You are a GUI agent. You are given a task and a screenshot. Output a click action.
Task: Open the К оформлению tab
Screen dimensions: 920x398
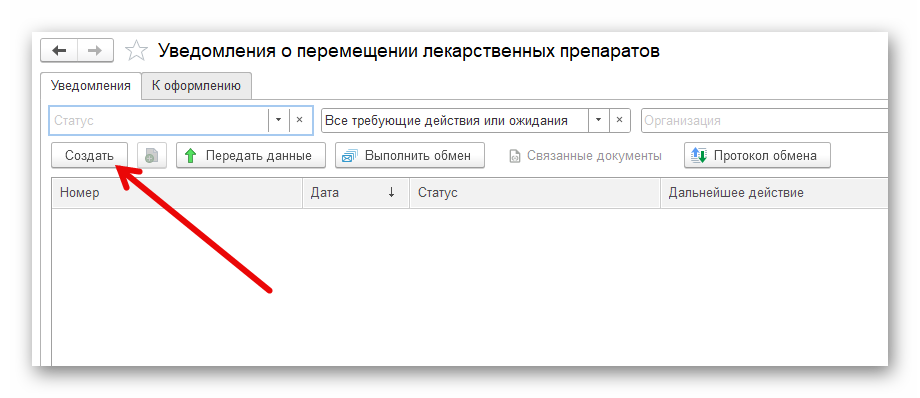pos(197,86)
